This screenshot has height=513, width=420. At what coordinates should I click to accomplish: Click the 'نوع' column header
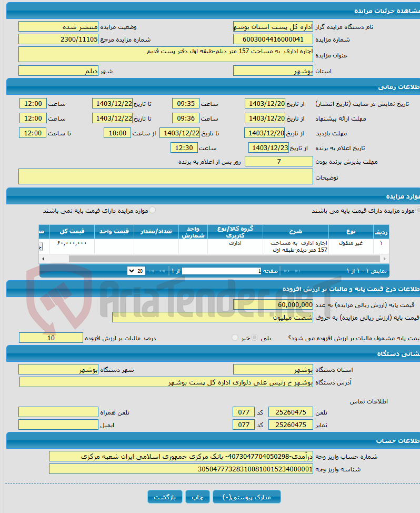[351, 232]
